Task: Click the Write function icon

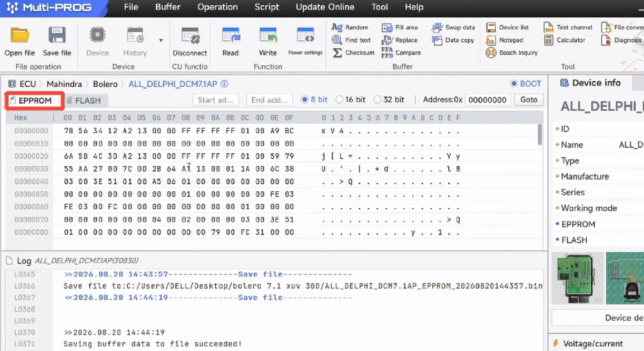Action: pyautogui.click(x=268, y=35)
